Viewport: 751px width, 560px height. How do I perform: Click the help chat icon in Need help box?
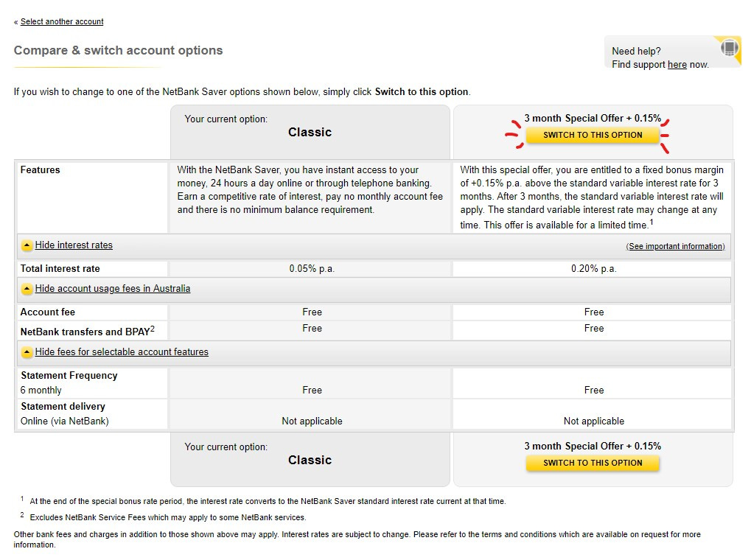point(730,47)
